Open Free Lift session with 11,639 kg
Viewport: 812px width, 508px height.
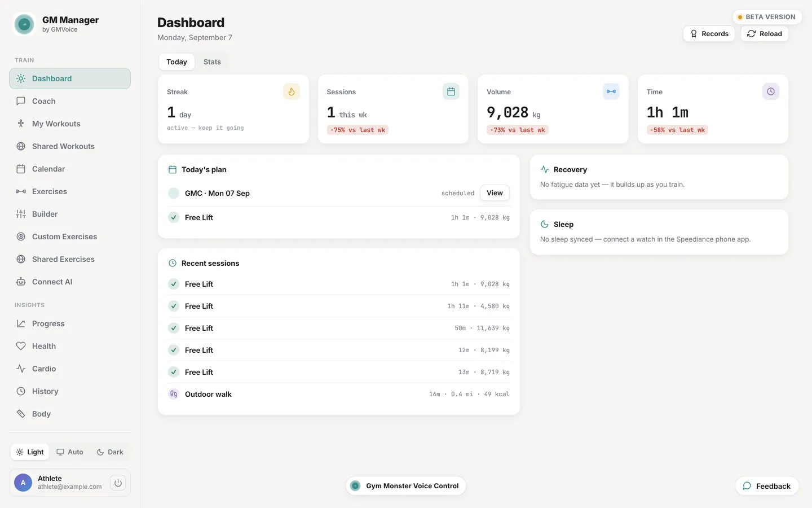339,328
